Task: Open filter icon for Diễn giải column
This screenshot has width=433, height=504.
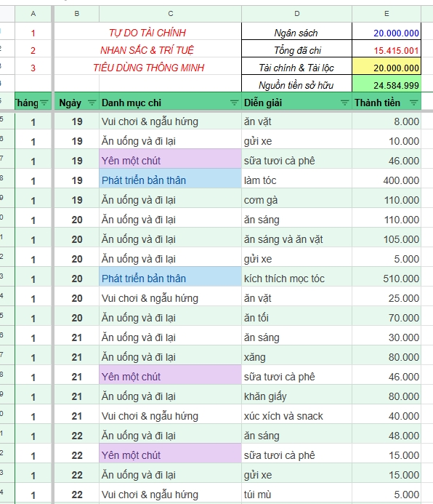Action: 345,103
